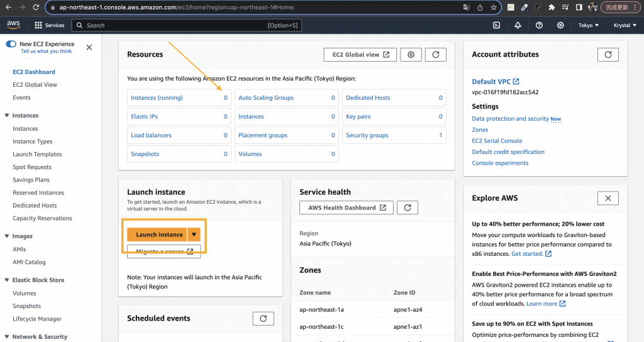Bookmark this page with star icon
Image resolution: width=644 pixels, height=342 pixels.
point(494,8)
